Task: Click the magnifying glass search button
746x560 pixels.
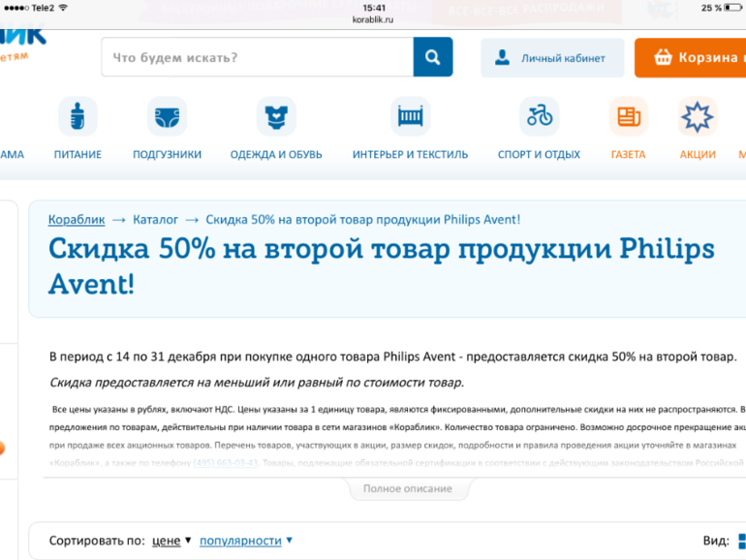Action: pyautogui.click(x=432, y=57)
